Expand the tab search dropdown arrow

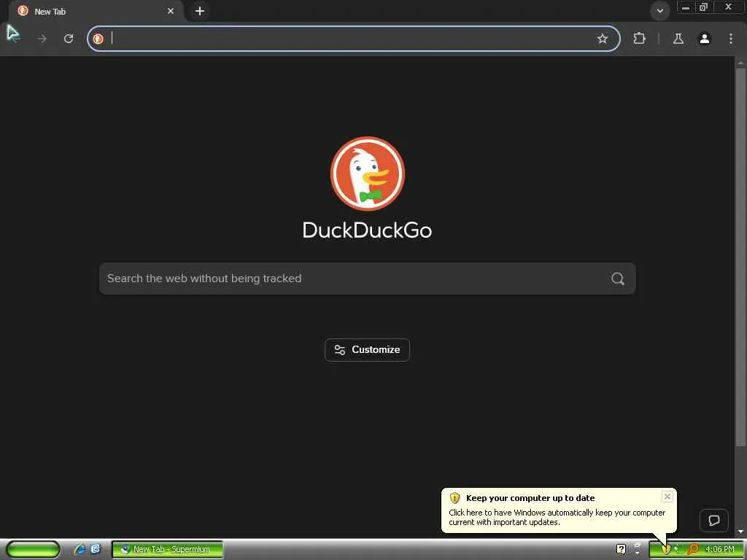[x=659, y=11]
